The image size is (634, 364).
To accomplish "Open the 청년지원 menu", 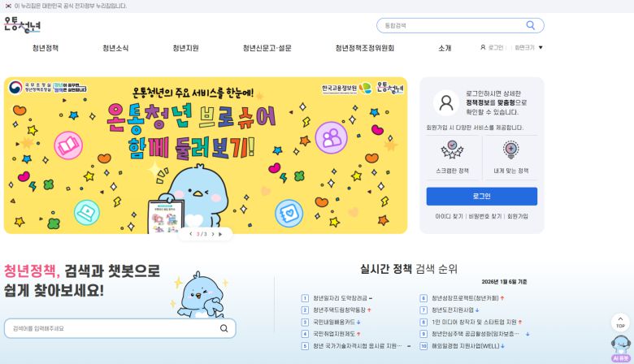I will click(x=185, y=48).
